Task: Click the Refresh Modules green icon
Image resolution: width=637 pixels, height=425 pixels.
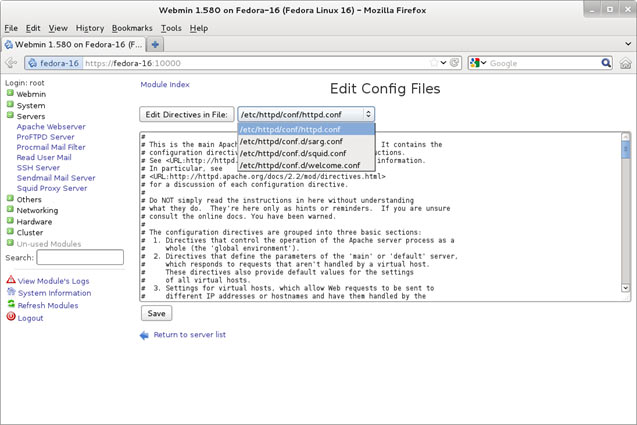Action: tap(11, 304)
